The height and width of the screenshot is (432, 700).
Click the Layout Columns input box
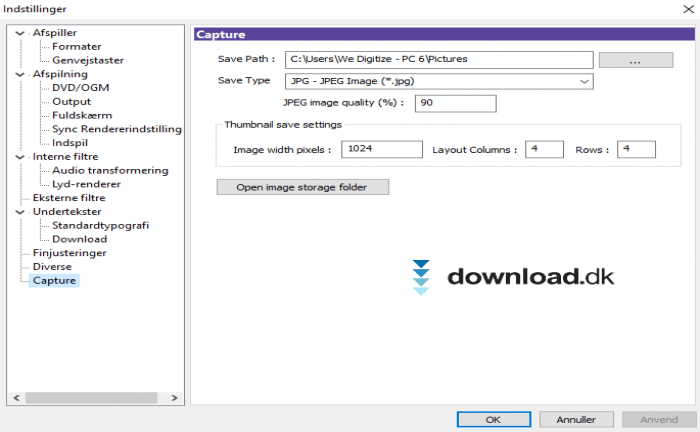point(545,149)
